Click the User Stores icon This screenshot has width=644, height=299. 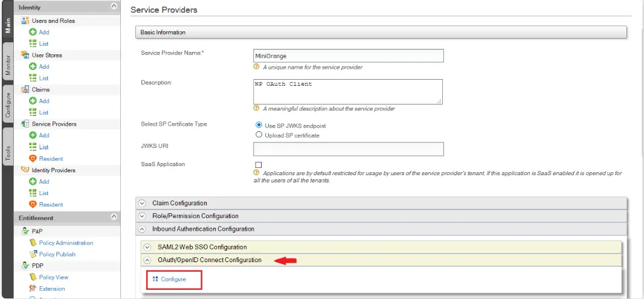[25, 55]
